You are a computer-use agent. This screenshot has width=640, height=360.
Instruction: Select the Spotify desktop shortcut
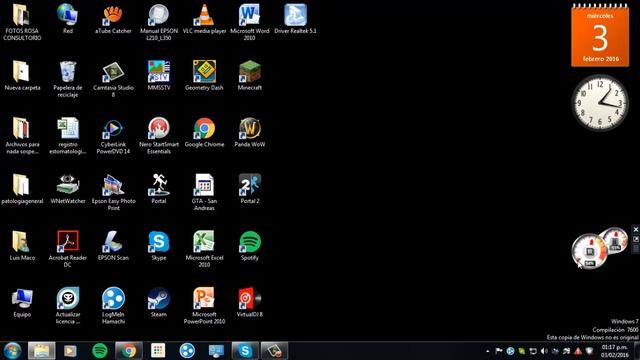pyautogui.click(x=249, y=246)
